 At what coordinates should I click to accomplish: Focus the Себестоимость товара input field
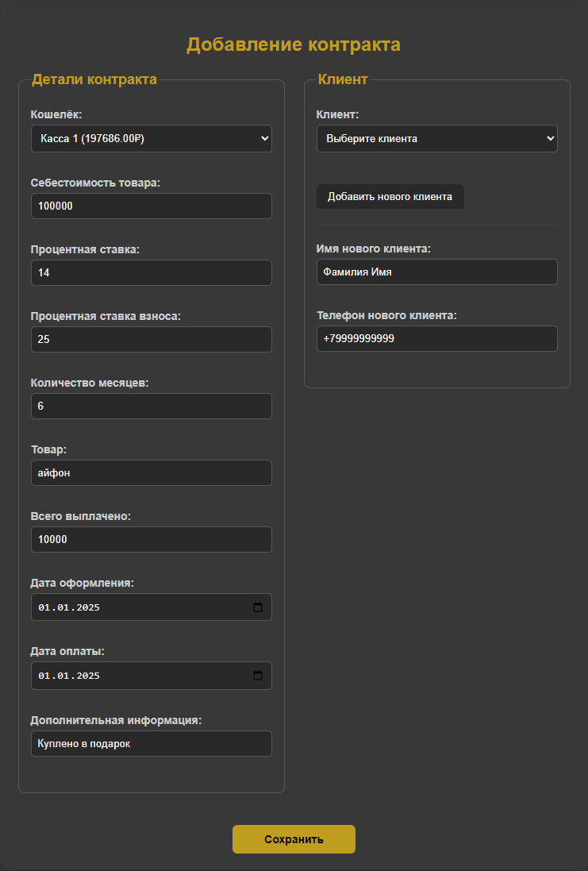tap(151, 206)
